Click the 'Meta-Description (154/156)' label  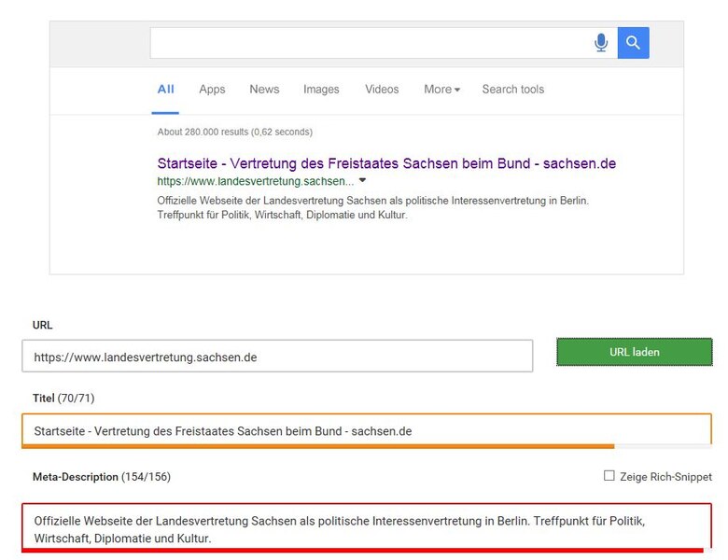[x=102, y=477]
